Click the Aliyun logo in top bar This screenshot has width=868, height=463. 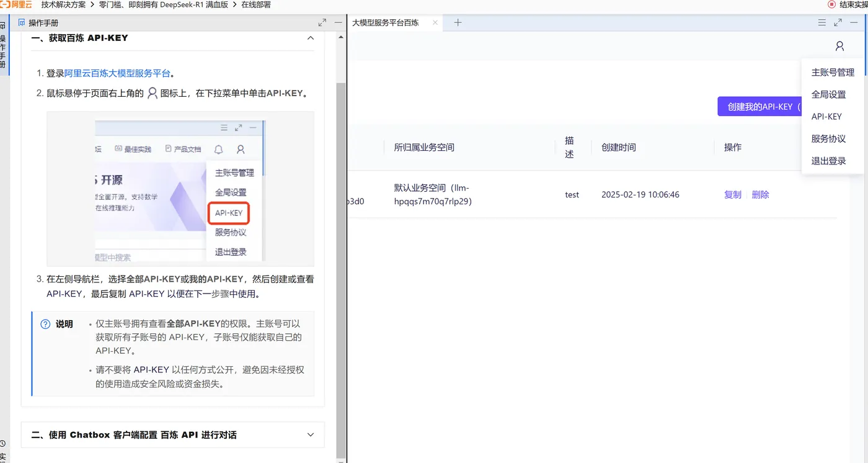(x=15, y=4)
